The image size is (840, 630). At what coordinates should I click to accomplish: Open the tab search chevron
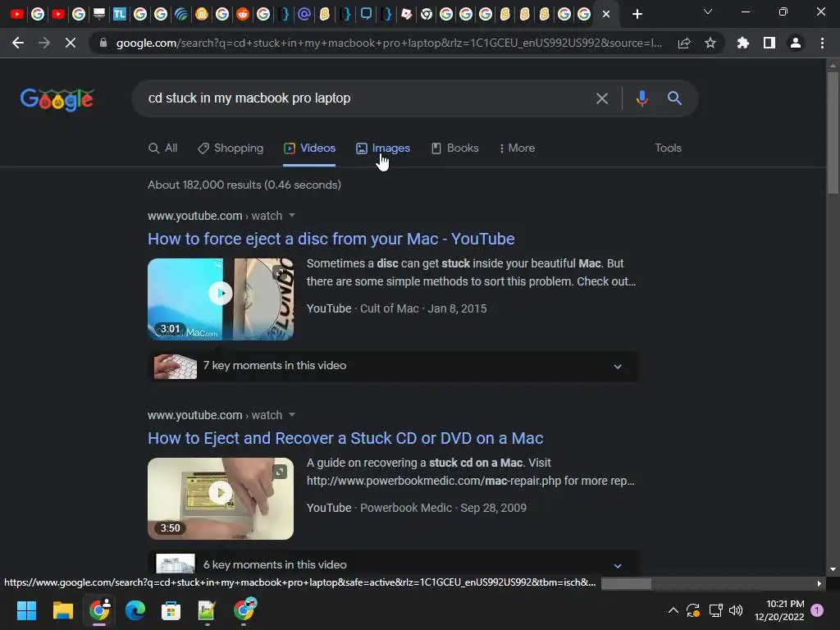point(708,11)
